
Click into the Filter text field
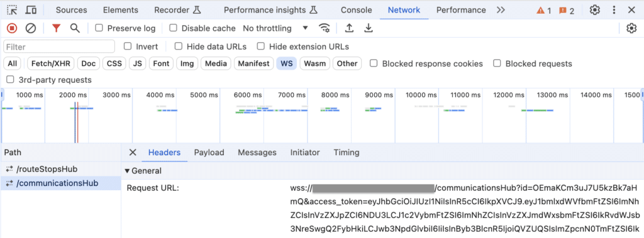coord(59,46)
